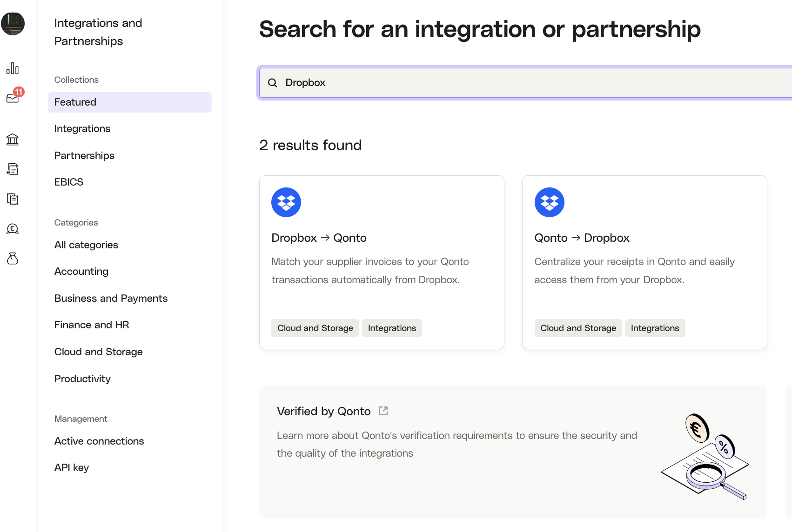The height and width of the screenshot is (532, 792).
Task: Open Active connections
Action: click(x=99, y=441)
